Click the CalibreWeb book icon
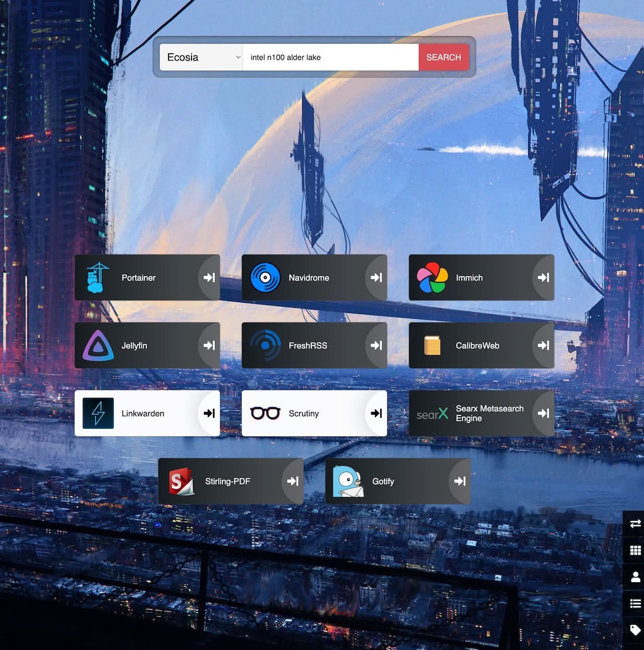Image resolution: width=644 pixels, height=650 pixels. [432, 345]
